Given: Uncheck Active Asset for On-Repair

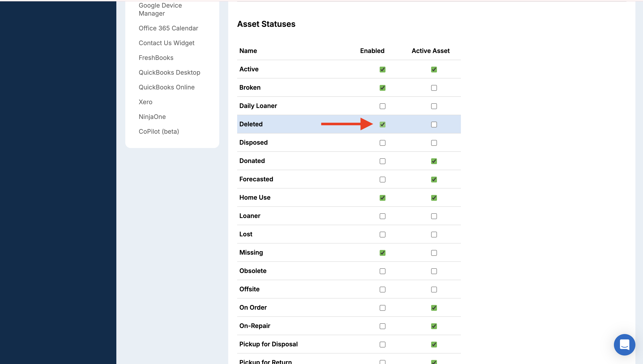Looking at the screenshot, I should pyautogui.click(x=434, y=326).
